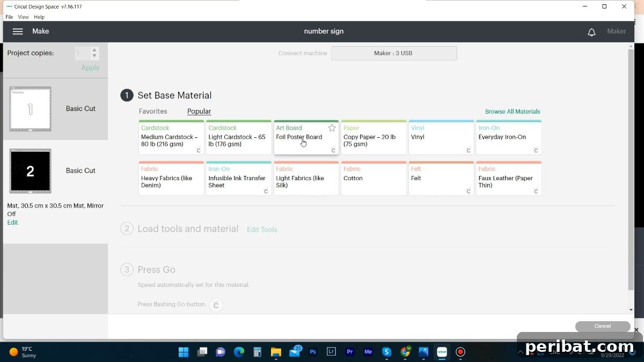Select mat 1 thumbnail

pyautogui.click(x=30, y=109)
